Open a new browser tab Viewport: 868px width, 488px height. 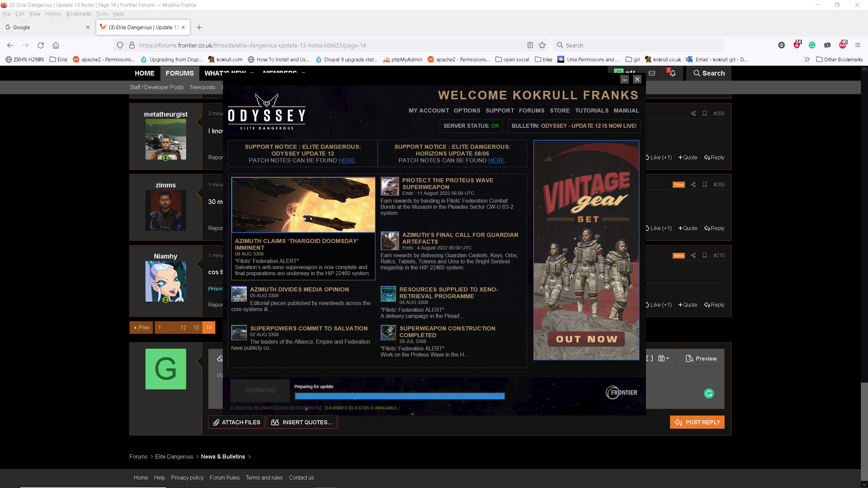(x=199, y=27)
